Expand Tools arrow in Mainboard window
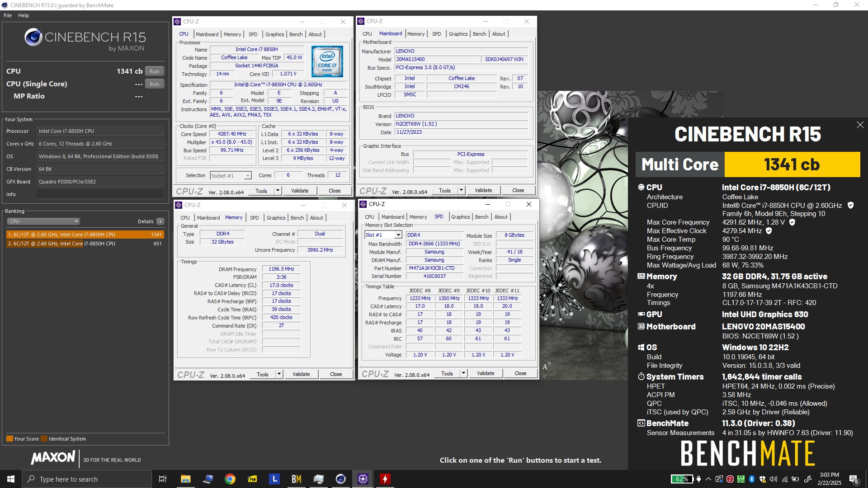This screenshot has width=868, height=488. (462, 190)
